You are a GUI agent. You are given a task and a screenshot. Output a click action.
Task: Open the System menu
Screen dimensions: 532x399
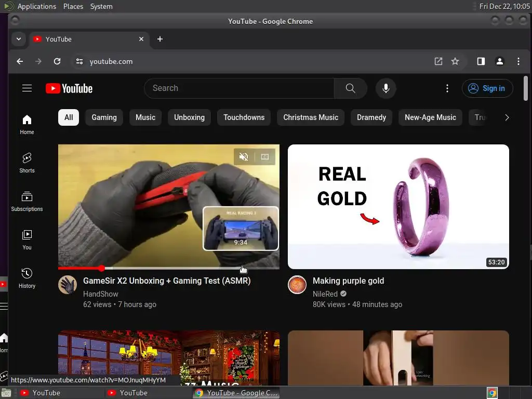[101, 6]
